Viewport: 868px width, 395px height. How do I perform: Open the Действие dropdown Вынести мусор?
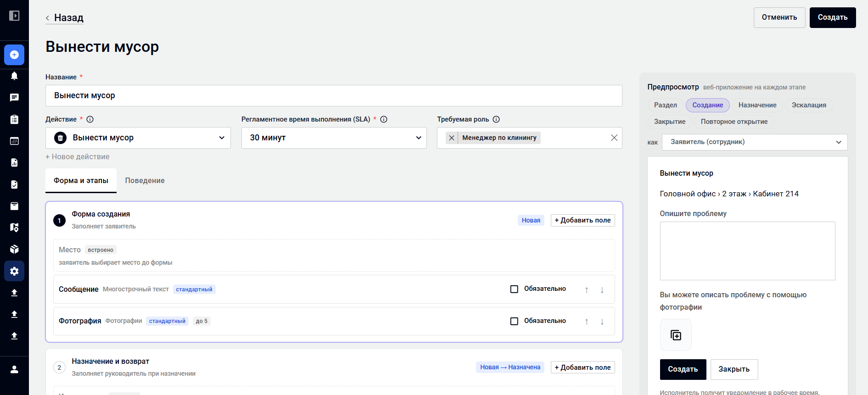pos(138,138)
